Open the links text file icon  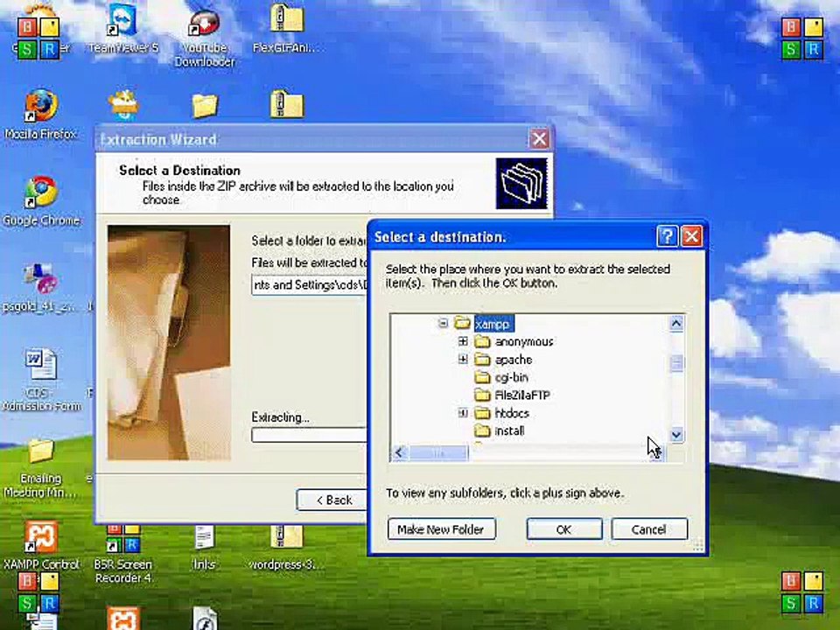click(x=204, y=546)
